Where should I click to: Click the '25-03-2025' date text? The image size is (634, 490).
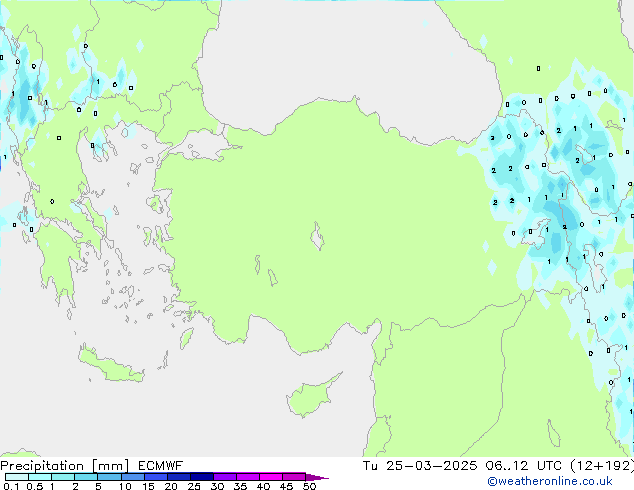pyautogui.click(x=431, y=466)
